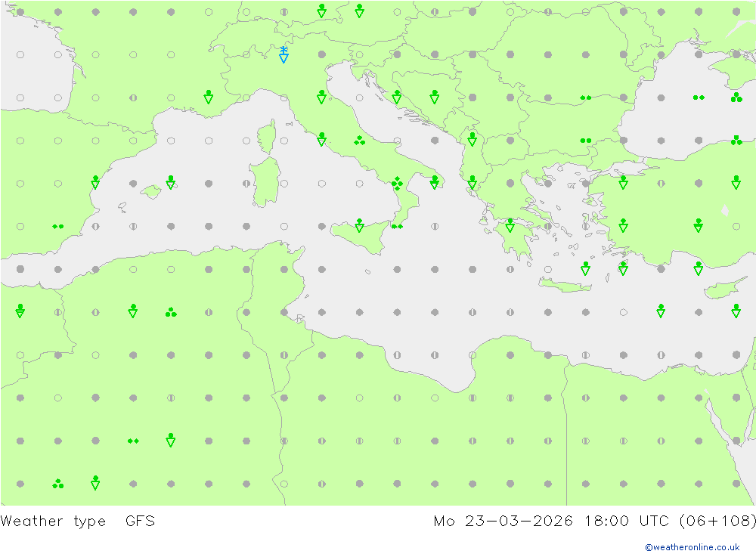The width and height of the screenshot is (756, 554).
Task: Select the two-dot rain symbol in southeastern Spain
Action: tap(58, 226)
